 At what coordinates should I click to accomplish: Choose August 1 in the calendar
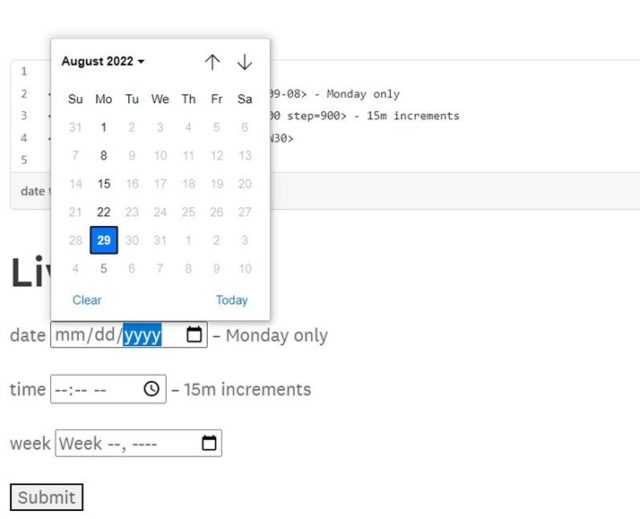[104, 127]
